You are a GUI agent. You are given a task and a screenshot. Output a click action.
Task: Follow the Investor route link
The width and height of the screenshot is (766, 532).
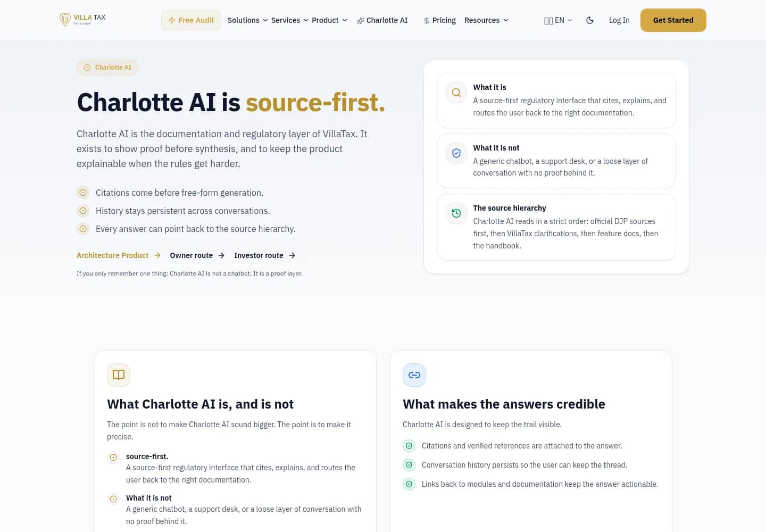(x=265, y=255)
